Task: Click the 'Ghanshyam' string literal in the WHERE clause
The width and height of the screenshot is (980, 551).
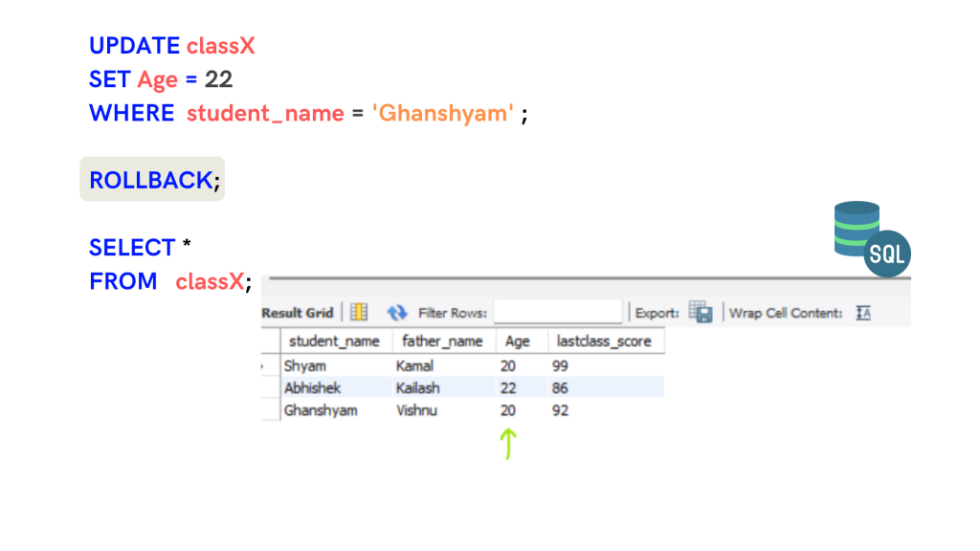Action: pyautogui.click(x=443, y=113)
